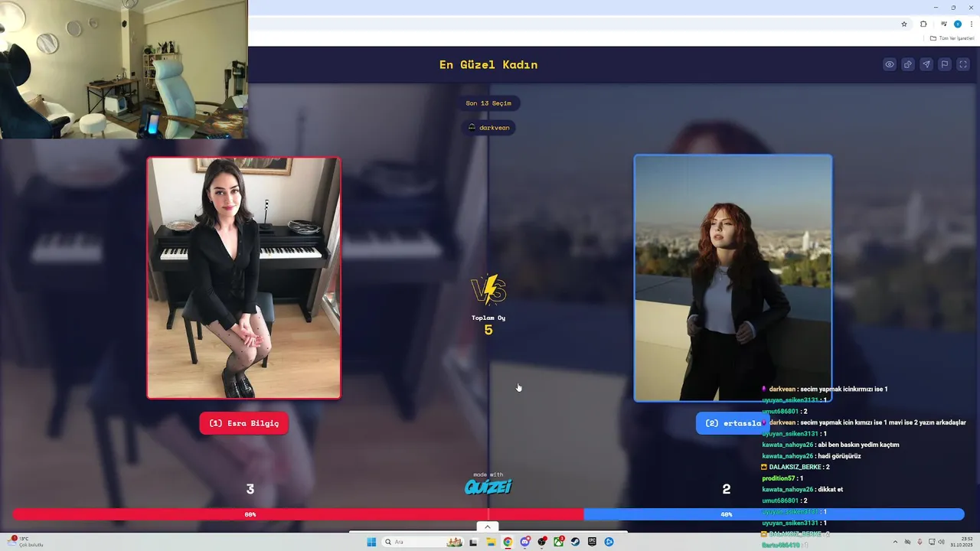Click the taskbar Ara search box
980x551 pixels.
click(423, 542)
